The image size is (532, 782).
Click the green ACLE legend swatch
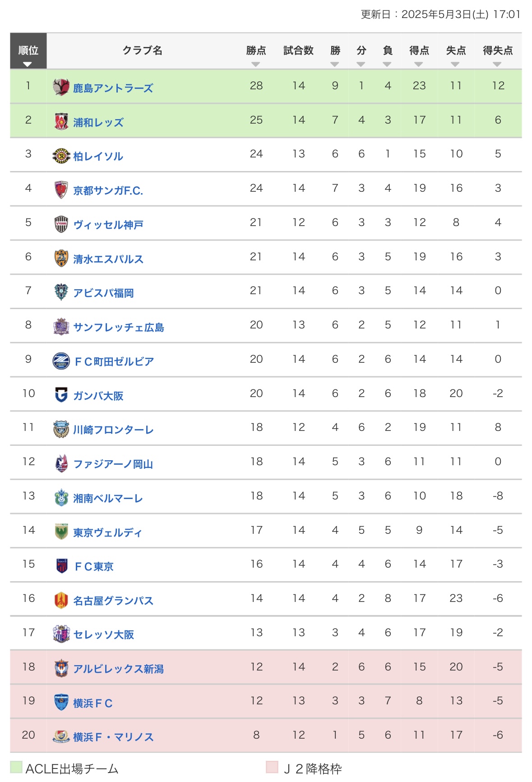coord(16,767)
